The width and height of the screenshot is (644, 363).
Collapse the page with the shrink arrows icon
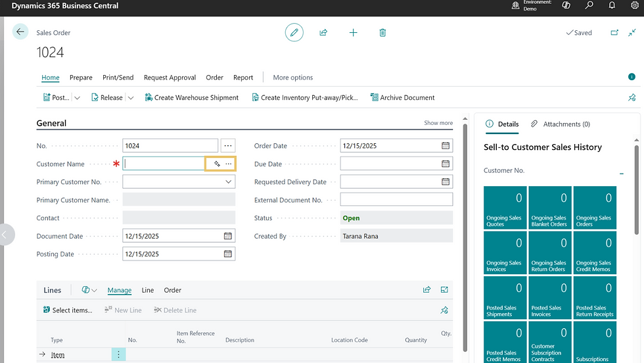click(632, 32)
